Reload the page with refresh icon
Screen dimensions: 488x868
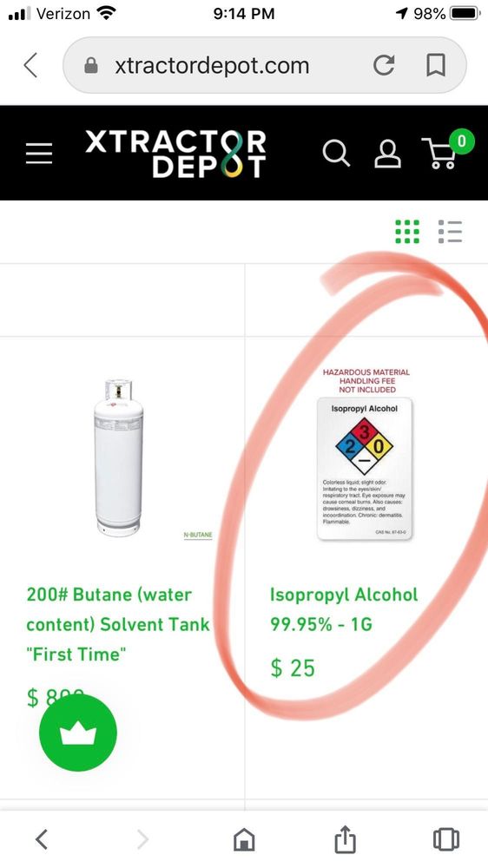(x=384, y=65)
